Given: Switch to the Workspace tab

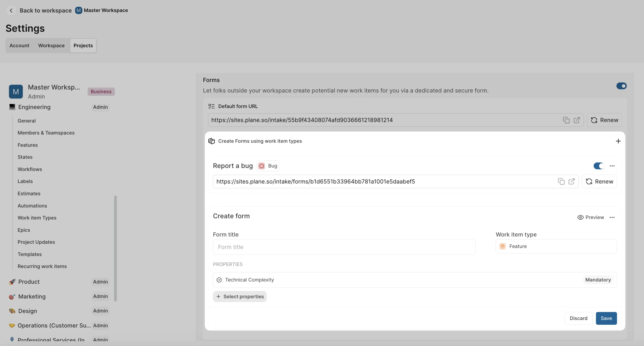Looking at the screenshot, I should click(x=51, y=45).
